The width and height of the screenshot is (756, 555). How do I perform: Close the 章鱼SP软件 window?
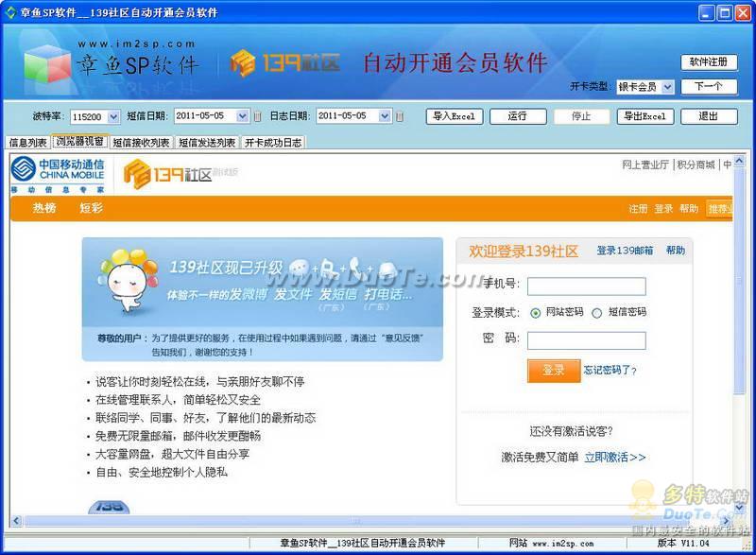click(743, 12)
